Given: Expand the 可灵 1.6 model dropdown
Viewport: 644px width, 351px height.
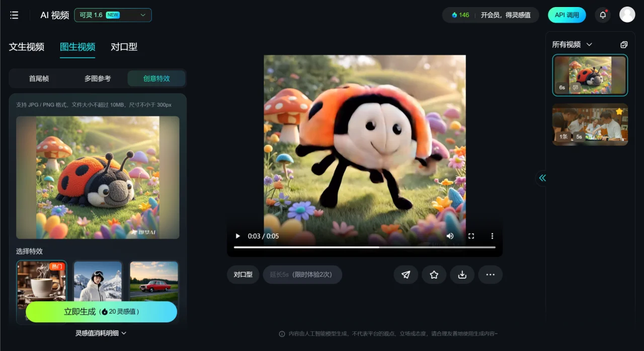Looking at the screenshot, I should coord(113,15).
